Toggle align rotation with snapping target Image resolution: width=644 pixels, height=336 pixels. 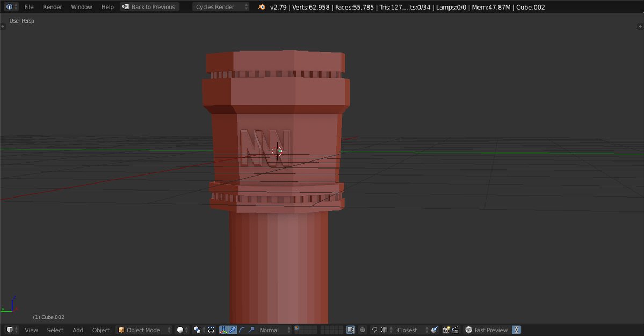point(435,330)
